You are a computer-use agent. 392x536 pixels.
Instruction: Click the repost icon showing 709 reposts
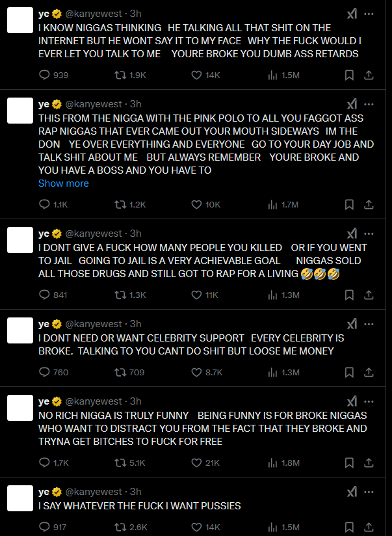[x=119, y=373]
